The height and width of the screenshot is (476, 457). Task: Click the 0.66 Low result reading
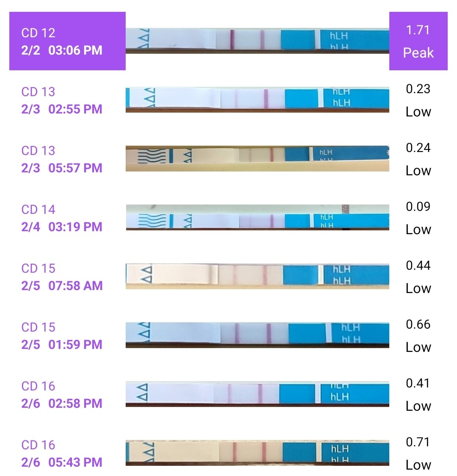tap(418, 336)
